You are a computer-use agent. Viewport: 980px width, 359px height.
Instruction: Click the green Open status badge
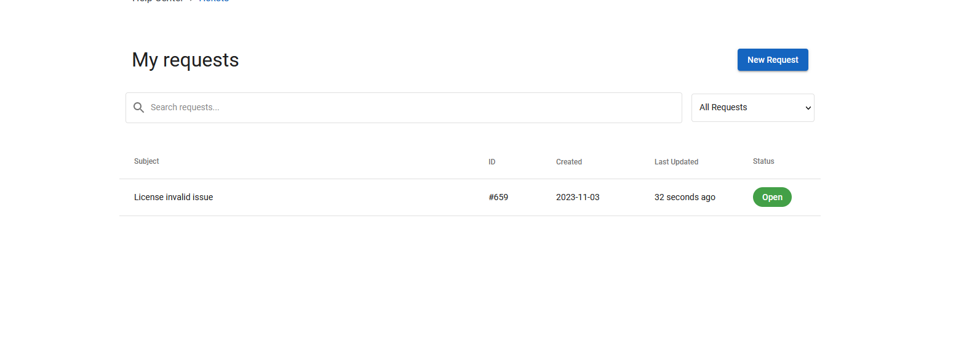coord(772,197)
